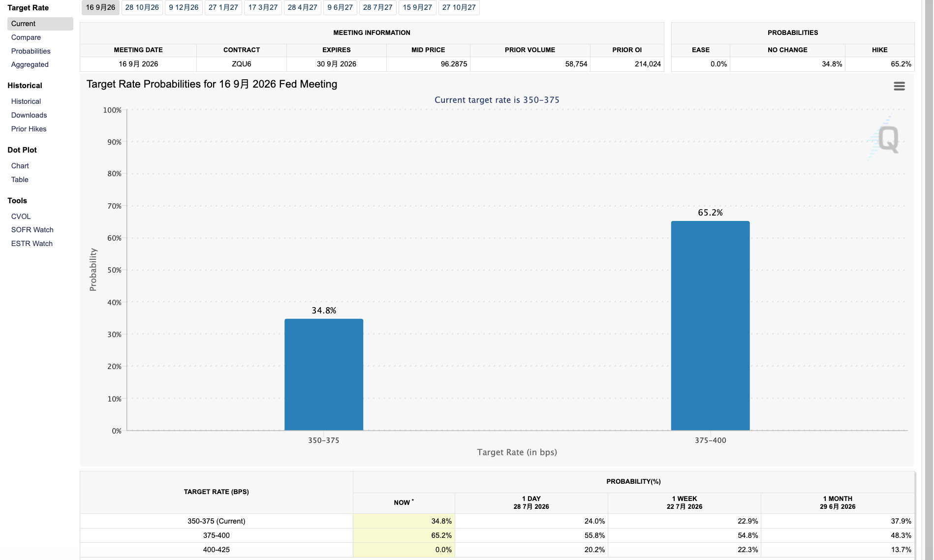Image resolution: width=934 pixels, height=560 pixels.
Task: Click the page vertical scrollbar
Action: point(929,280)
